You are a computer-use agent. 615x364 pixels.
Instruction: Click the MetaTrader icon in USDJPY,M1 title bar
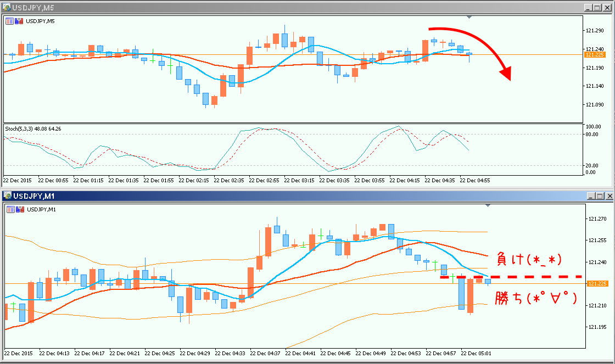(7, 196)
